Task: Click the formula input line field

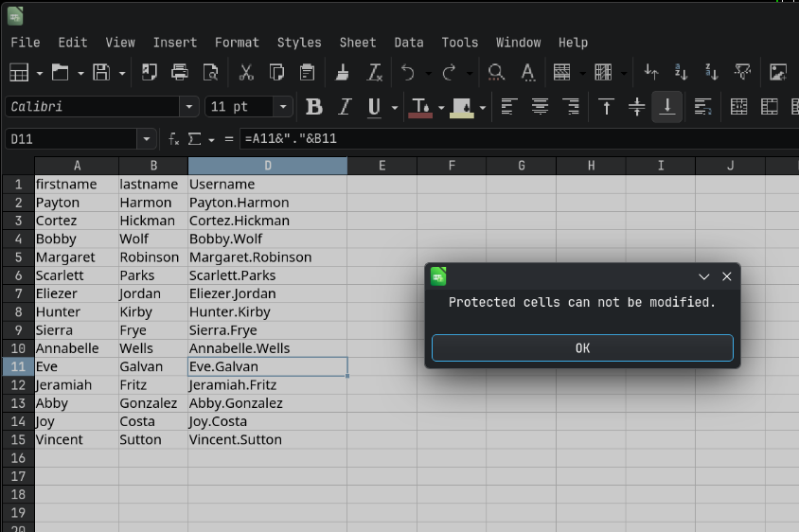Action: point(511,139)
